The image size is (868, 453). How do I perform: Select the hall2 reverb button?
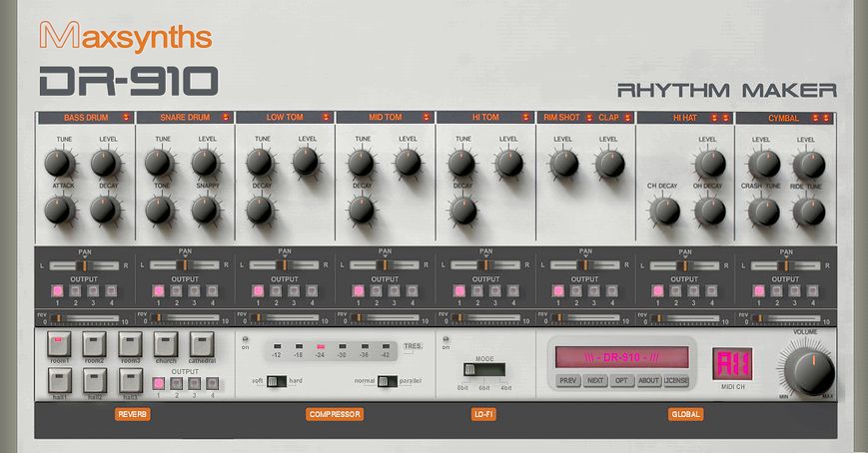pyautogui.click(x=95, y=380)
